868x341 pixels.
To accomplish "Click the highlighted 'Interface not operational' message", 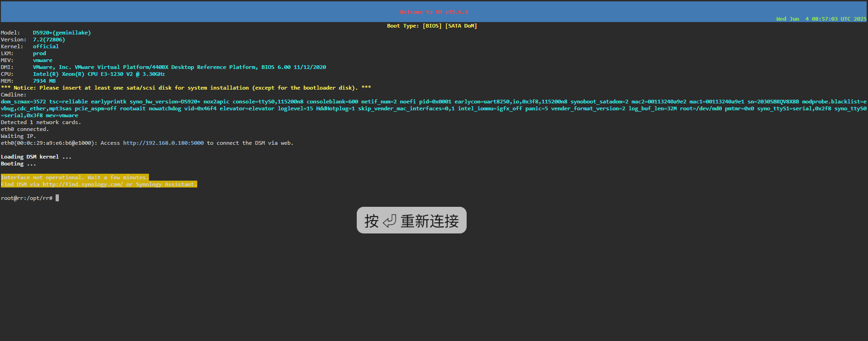I will click(75, 177).
